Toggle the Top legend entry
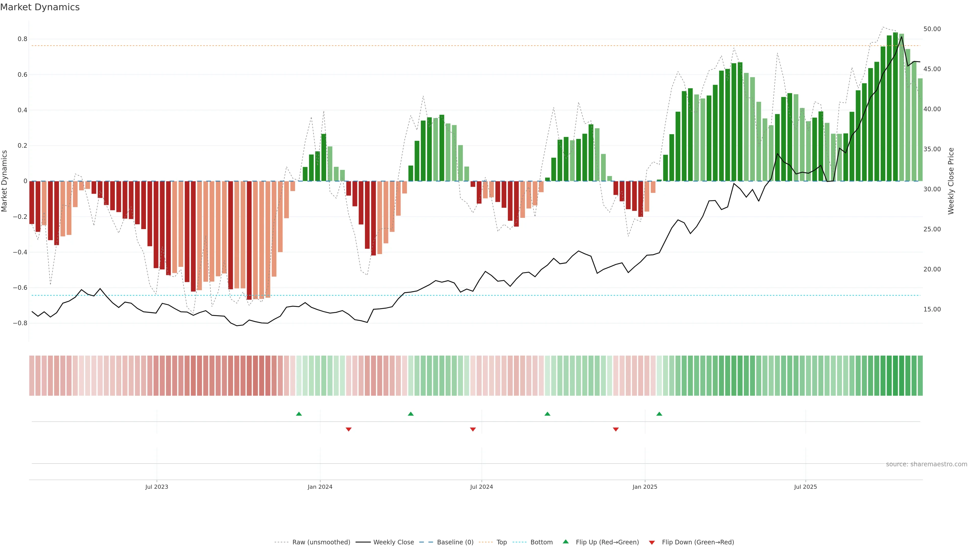Screen dimensions: 980x551 [501, 542]
